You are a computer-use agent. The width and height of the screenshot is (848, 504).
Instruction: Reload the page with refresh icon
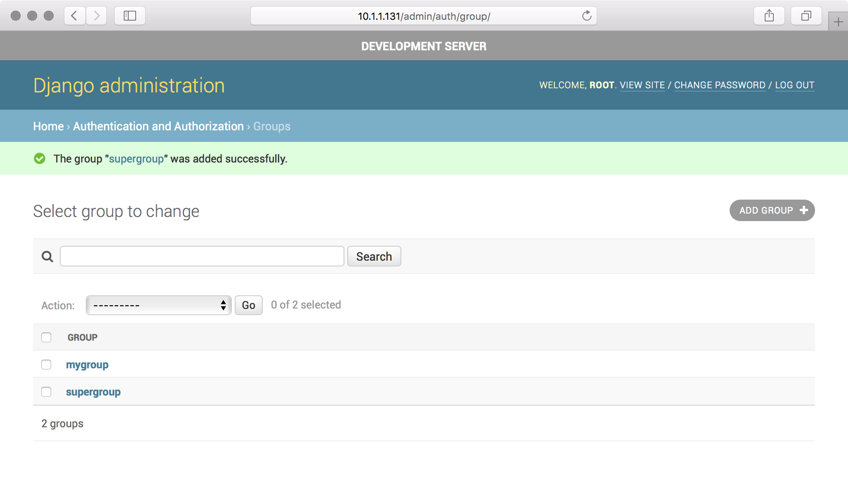pos(587,16)
